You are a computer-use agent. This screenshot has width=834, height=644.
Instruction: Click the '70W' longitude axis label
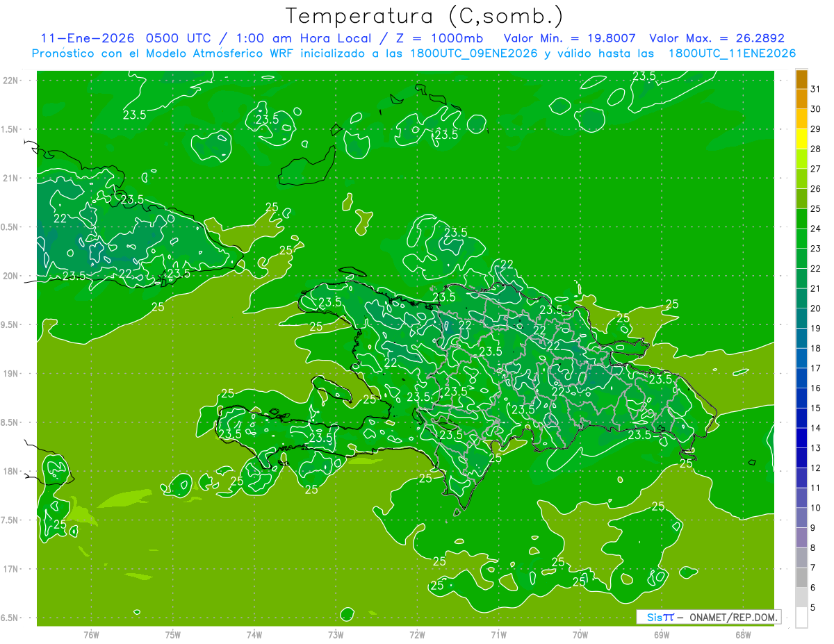click(580, 635)
